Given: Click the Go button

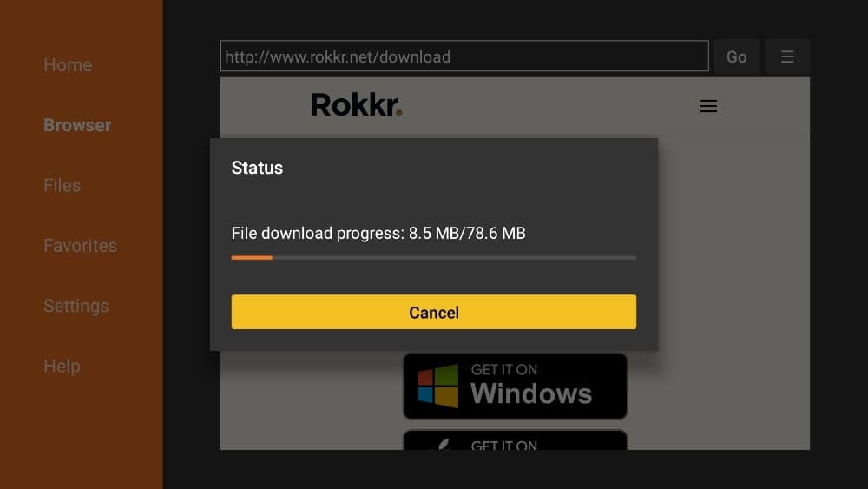Looking at the screenshot, I should point(736,56).
